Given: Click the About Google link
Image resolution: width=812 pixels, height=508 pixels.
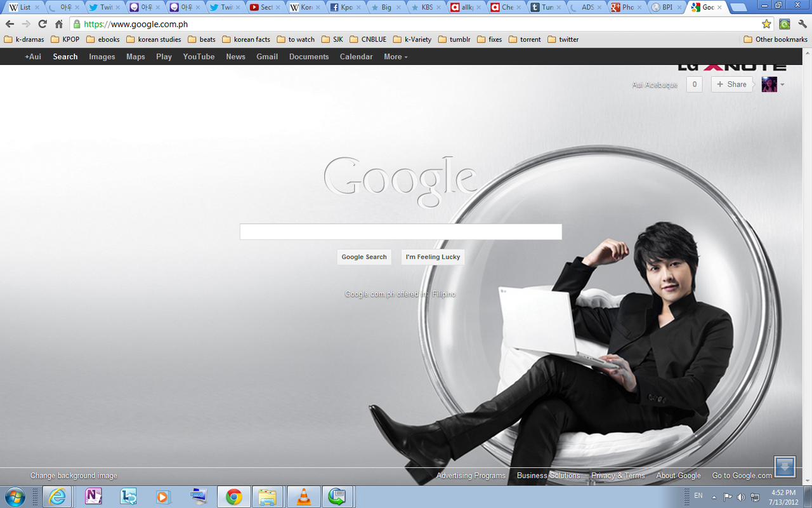Looking at the screenshot, I should [678, 476].
